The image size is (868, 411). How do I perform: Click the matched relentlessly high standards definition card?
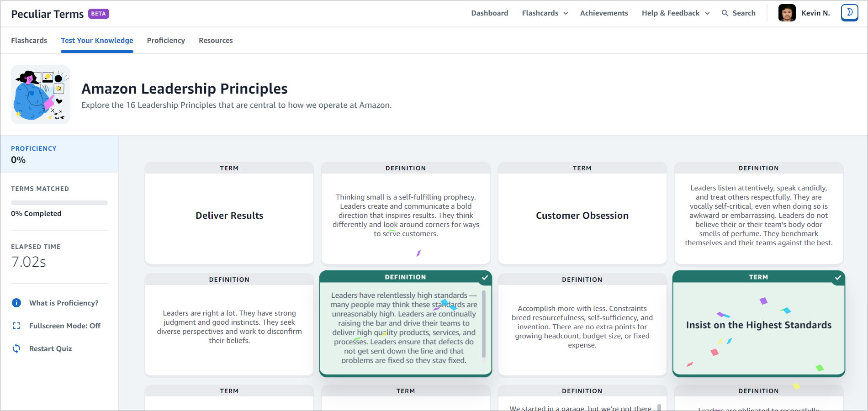(x=406, y=324)
